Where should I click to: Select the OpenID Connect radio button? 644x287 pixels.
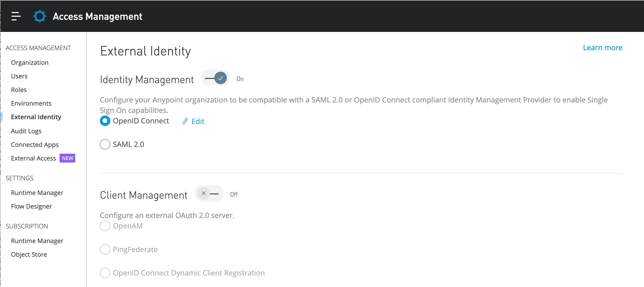tap(105, 121)
